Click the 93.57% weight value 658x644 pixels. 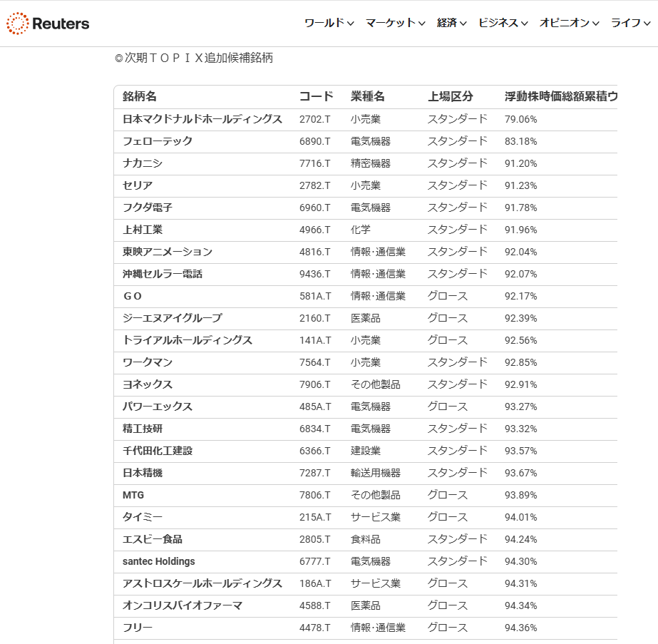pyautogui.click(x=521, y=451)
